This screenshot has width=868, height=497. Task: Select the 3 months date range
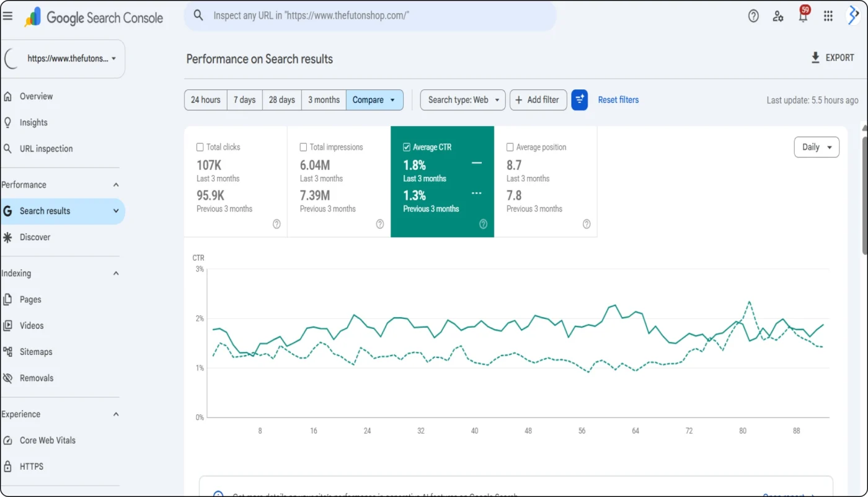324,100
